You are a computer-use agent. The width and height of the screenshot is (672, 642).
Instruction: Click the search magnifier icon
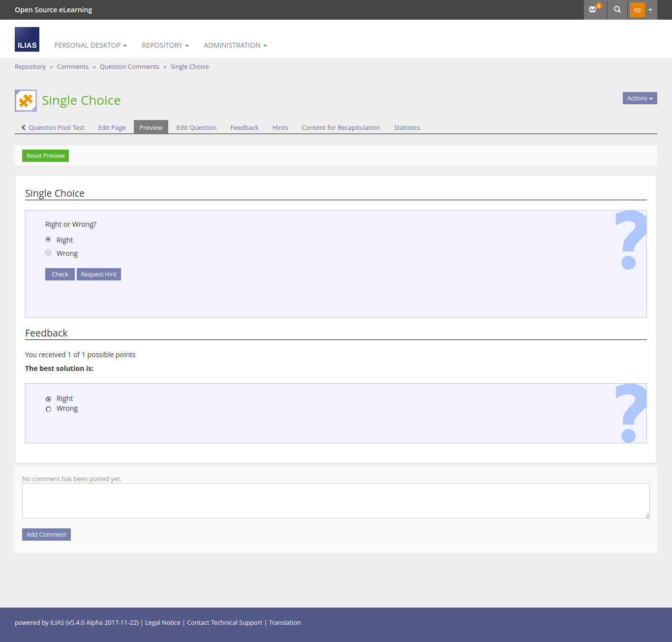pos(617,9)
